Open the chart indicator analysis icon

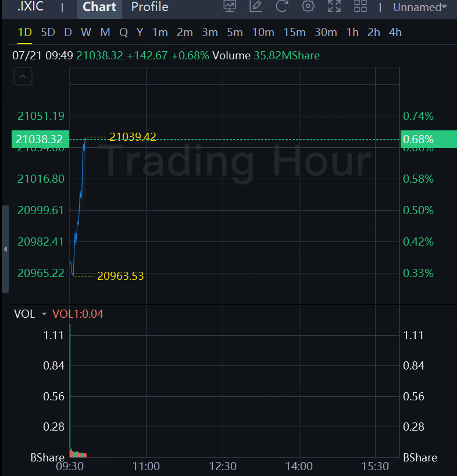point(230,6)
